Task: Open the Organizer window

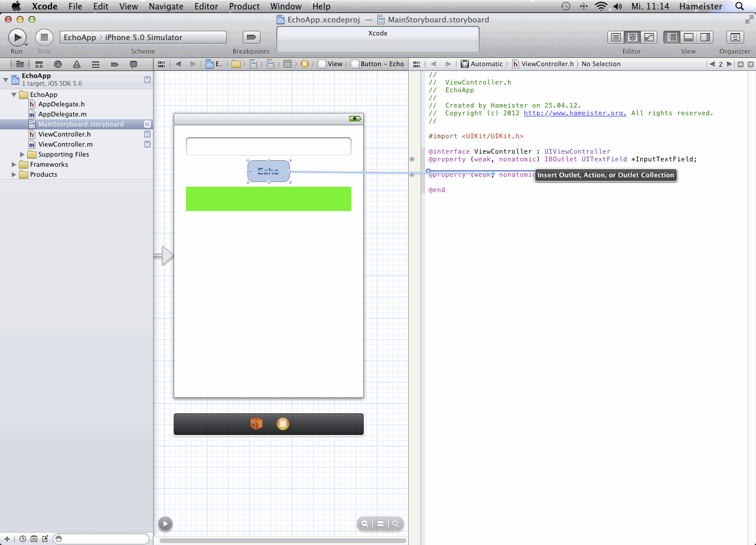Action: [x=735, y=37]
